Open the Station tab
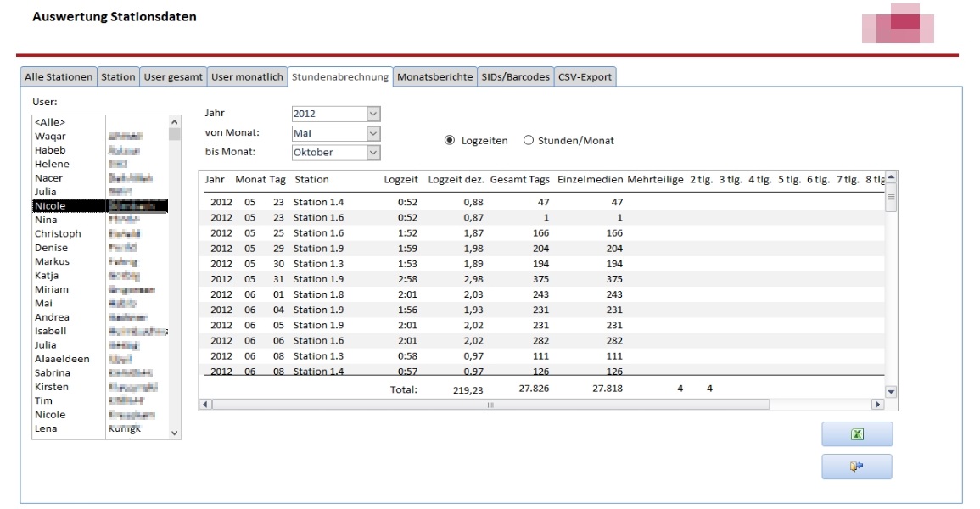This screenshot has width=980, height=509. tap(118, 77)
